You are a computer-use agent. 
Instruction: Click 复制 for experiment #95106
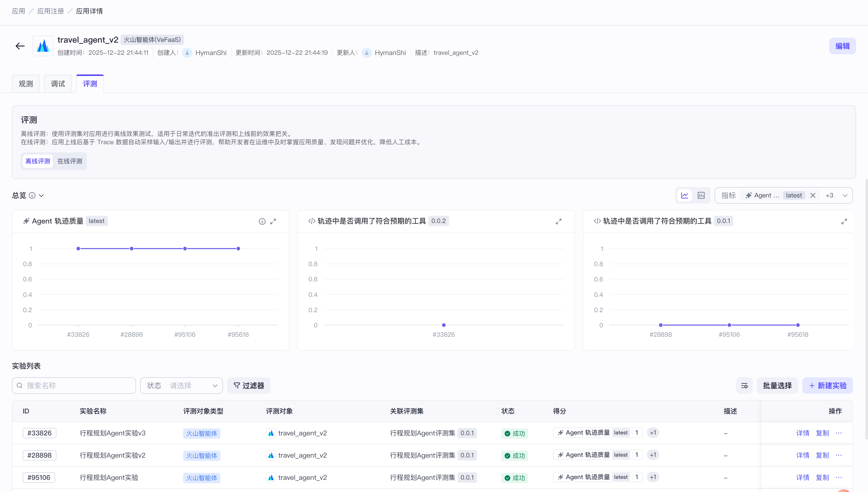click(822, 478)
